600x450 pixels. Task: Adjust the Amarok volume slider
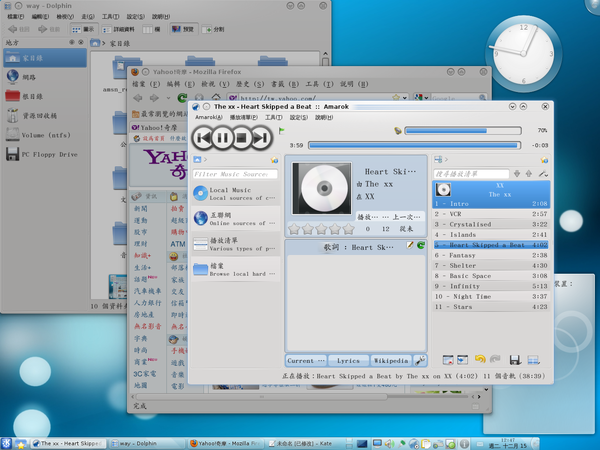[463, 131]
